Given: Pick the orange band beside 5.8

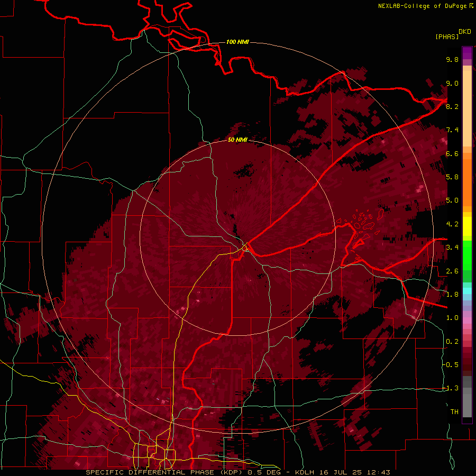Looking at the screenshot, I should coord(467,182).
